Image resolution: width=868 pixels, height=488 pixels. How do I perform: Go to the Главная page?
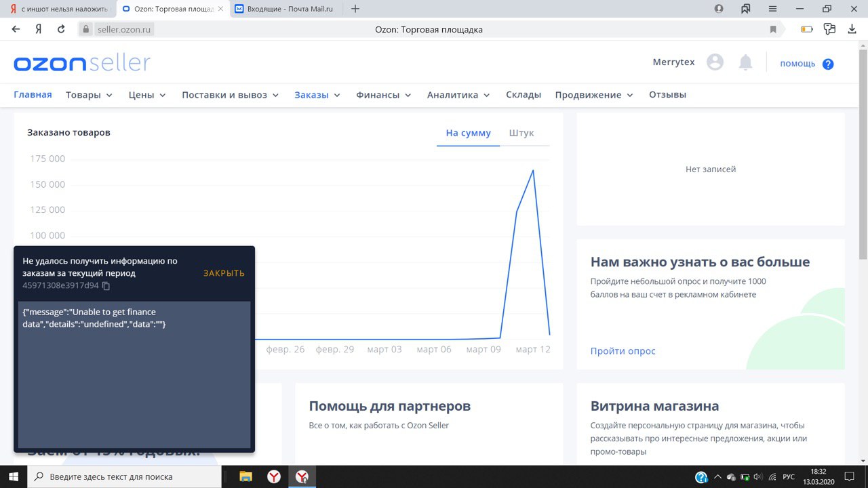[x=33, y=95]
